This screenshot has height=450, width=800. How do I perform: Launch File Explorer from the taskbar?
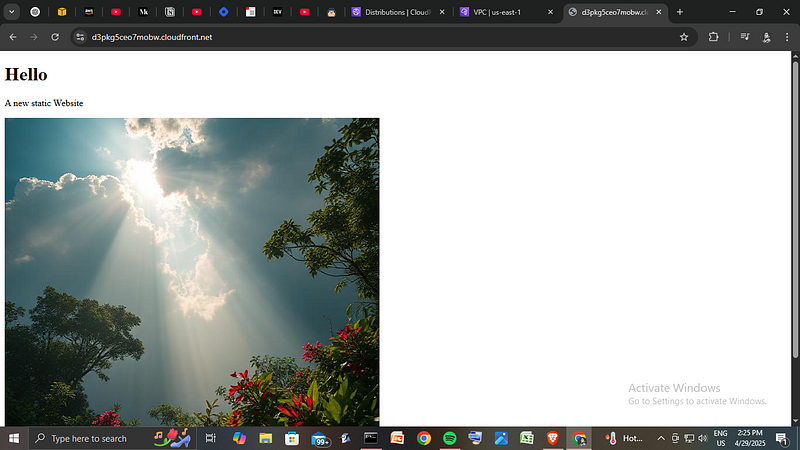pyautogui.click(x=265, y=438)
